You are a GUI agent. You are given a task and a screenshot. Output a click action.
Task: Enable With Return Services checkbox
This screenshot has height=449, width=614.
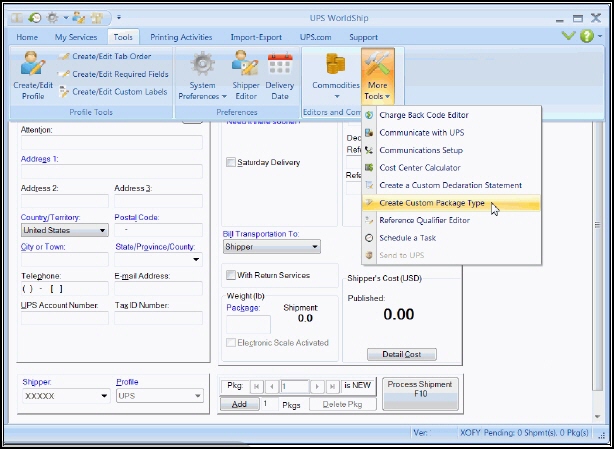[231, 275]
